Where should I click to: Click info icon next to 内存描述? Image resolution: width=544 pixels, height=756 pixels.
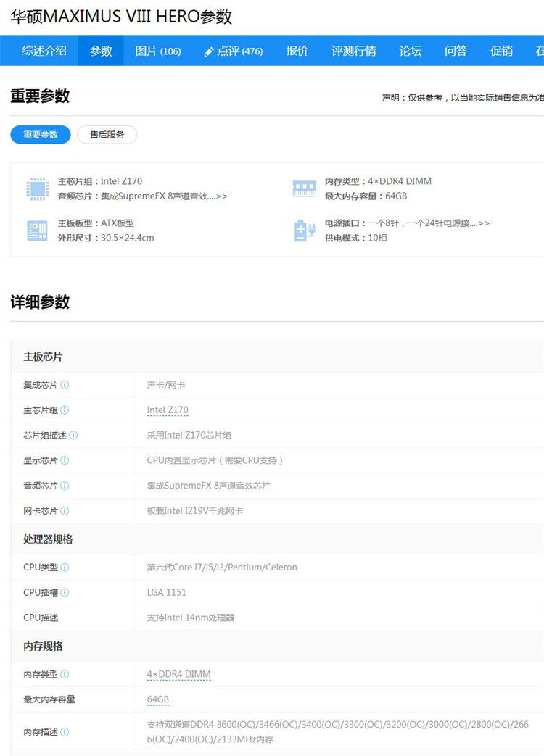click(65, 732)
